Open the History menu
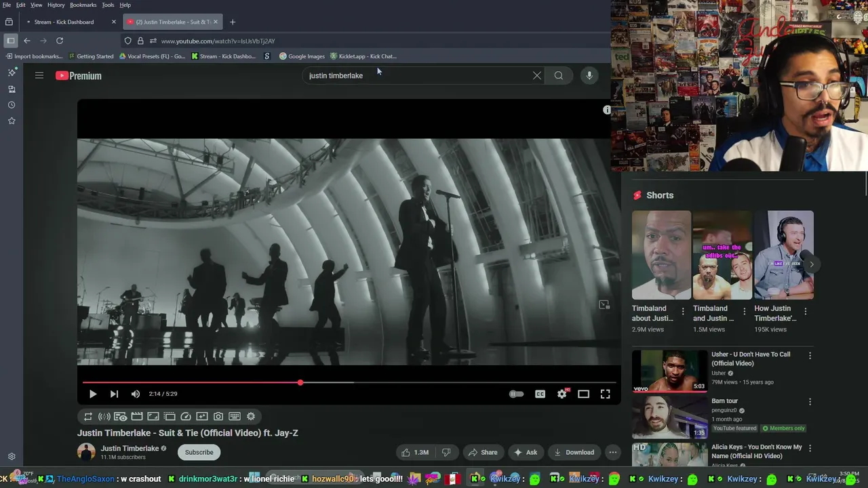The height and width of the screenshot is (488, 868). coord(56,5)
